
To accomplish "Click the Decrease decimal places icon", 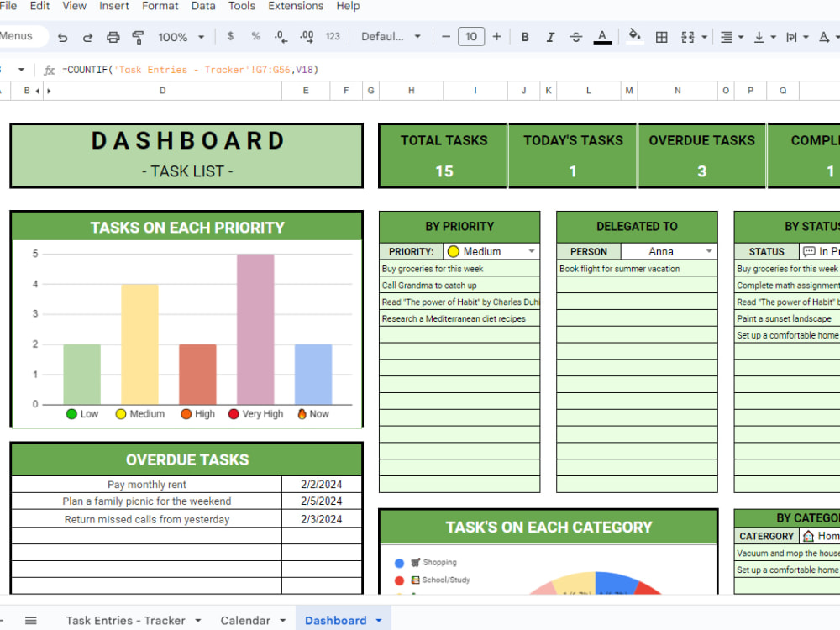I will coord(278,37).
